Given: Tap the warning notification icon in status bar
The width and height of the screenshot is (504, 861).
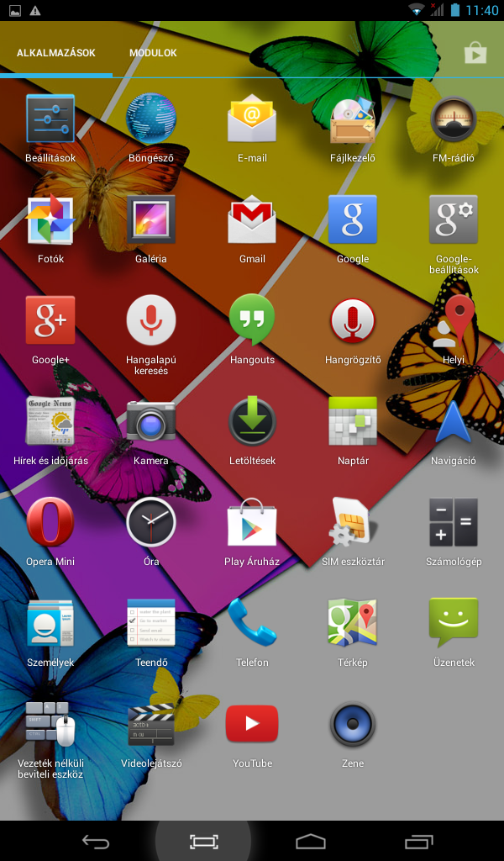Looking at the screenshot, I should [34, 10].
